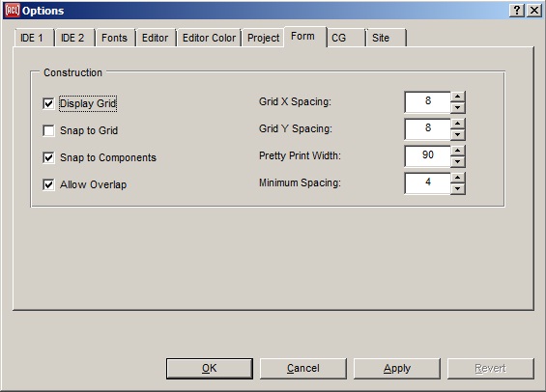
Task: Increase Minimum Spacing with up arrow
Action: pyautogui.click(x=458, y=178)
